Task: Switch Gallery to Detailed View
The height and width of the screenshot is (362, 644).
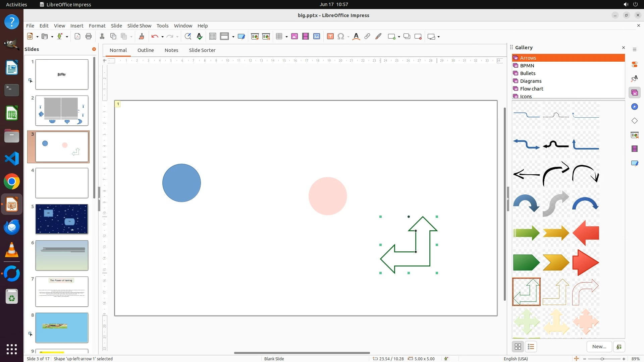Action: point(531,347)
